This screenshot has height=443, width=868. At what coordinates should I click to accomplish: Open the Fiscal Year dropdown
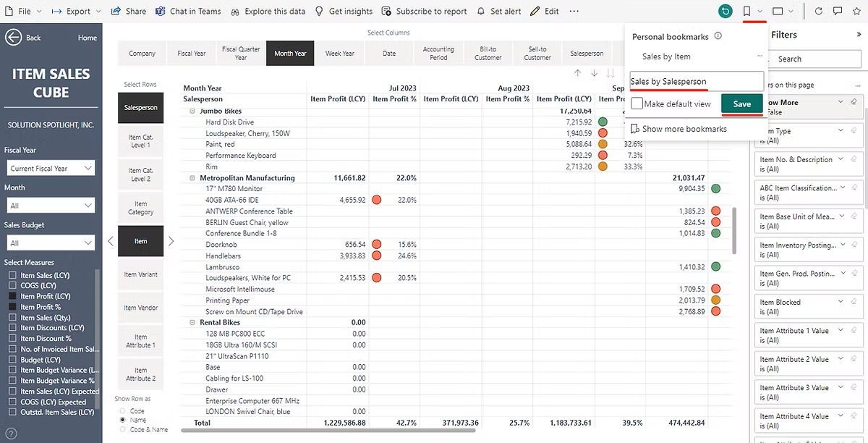click(x=49, y=168)
